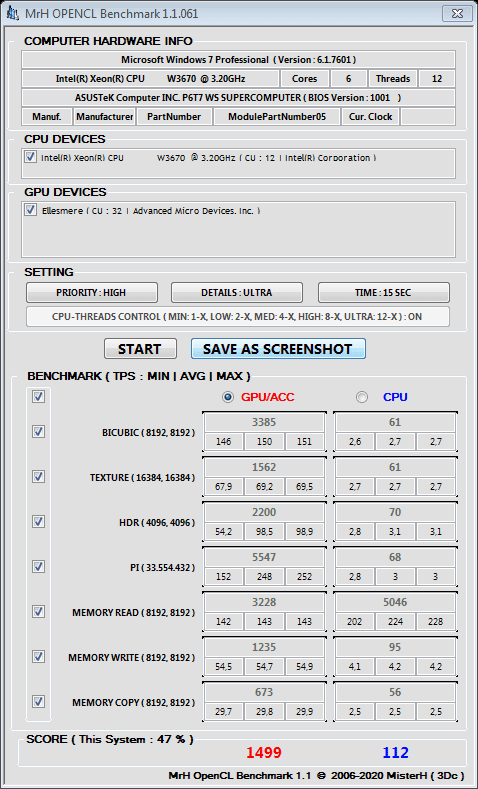Click the total GPU score 1499
This screenshot has height=789, width=478.
point(264,753)
